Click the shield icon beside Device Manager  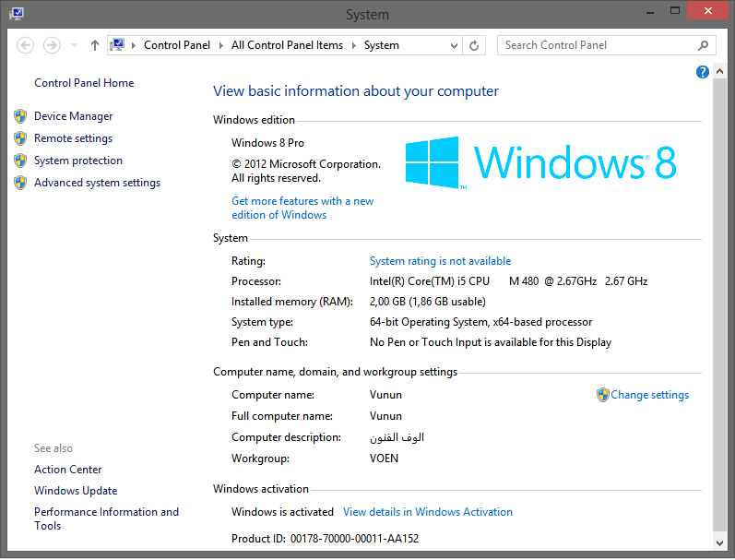[x=20, y=116]
